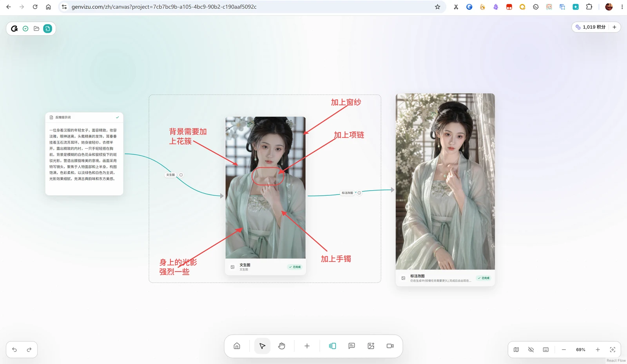Select the 反推提示词 prompt node header
This screenshot has height=364, width=627.
tap(84, 117)
